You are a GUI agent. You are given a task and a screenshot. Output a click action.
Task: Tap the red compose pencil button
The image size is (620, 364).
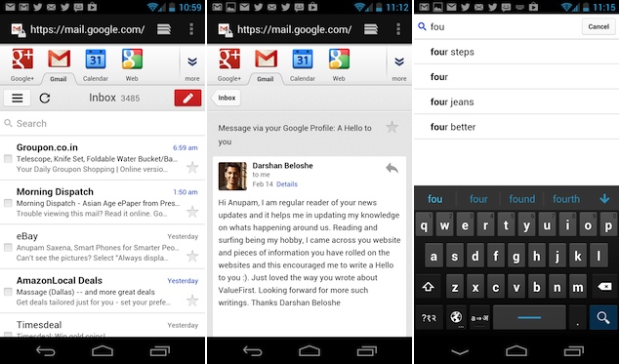tap(187, 98)
